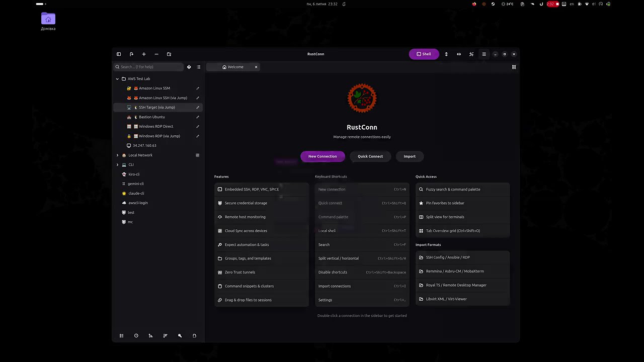This screenshot has width=644, height=362.
Task: Select the test entry in sidebar
Action: 158,213
